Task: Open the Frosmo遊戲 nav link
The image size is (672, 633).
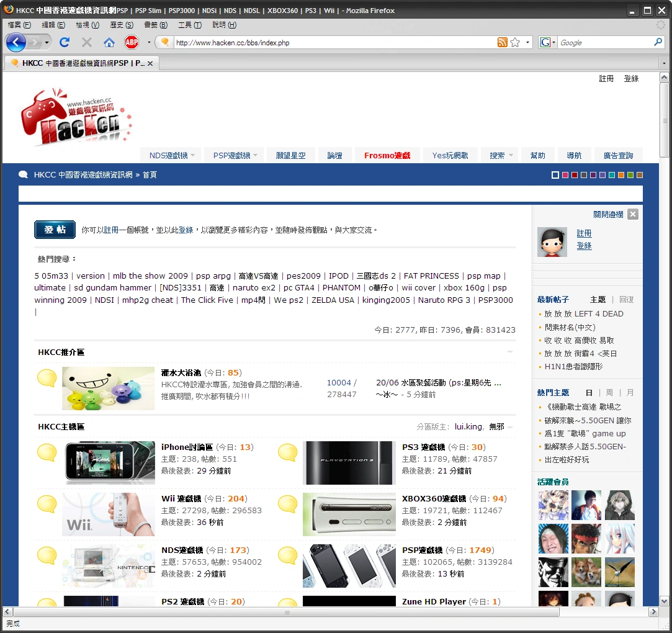Action: coord(387,155)
